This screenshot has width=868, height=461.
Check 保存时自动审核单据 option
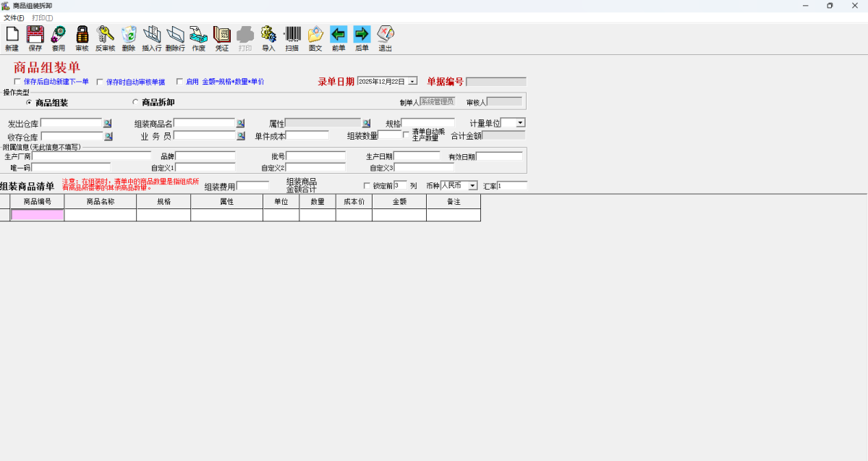(x=99, y=81)
